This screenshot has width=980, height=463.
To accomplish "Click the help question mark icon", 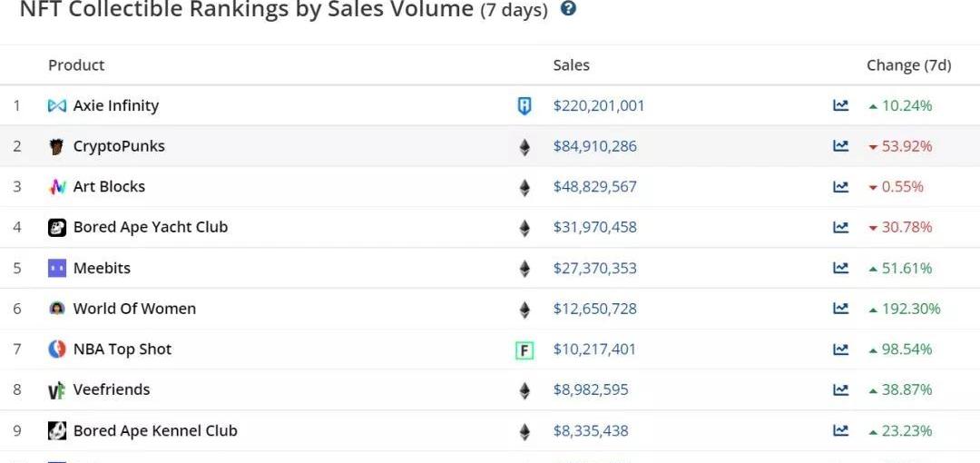I will point(568,9).
